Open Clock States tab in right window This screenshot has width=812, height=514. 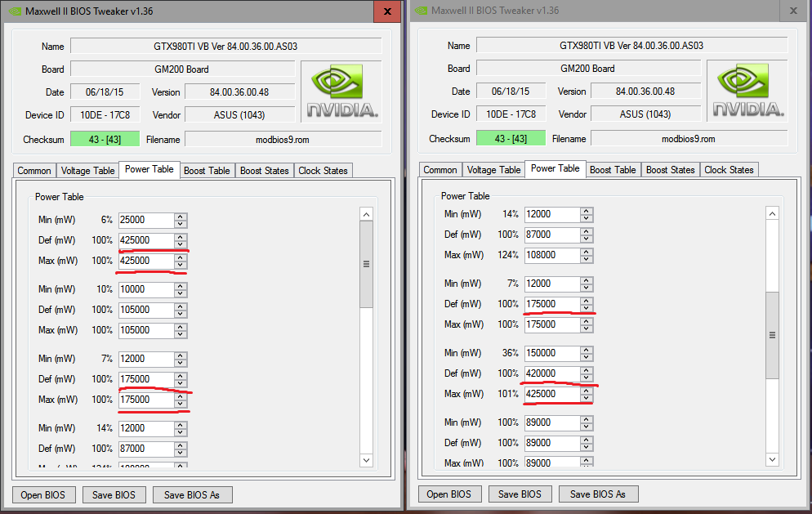click(x=729, y=169)
